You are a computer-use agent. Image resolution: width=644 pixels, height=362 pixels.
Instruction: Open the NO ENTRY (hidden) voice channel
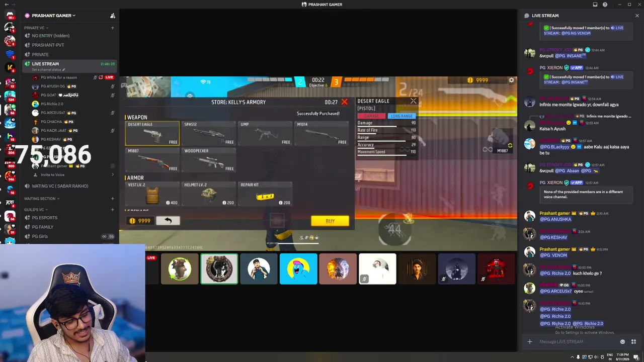[x=69, y=36]
